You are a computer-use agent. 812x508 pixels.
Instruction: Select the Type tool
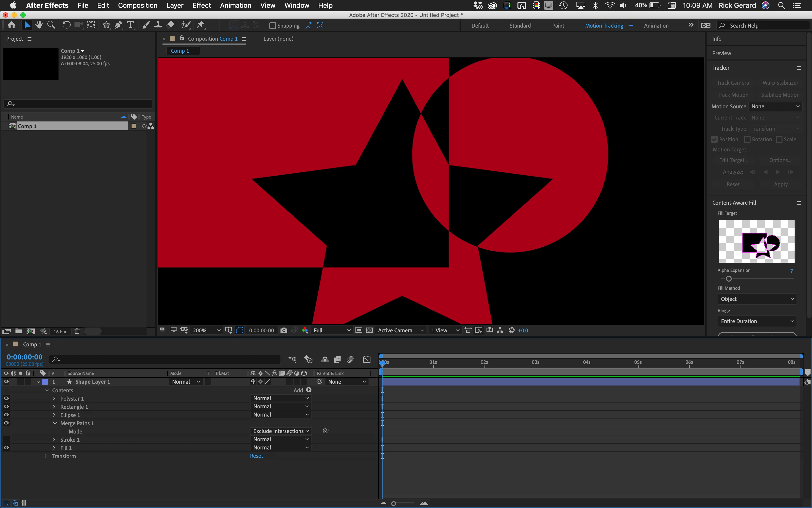(x=131, y=25)
